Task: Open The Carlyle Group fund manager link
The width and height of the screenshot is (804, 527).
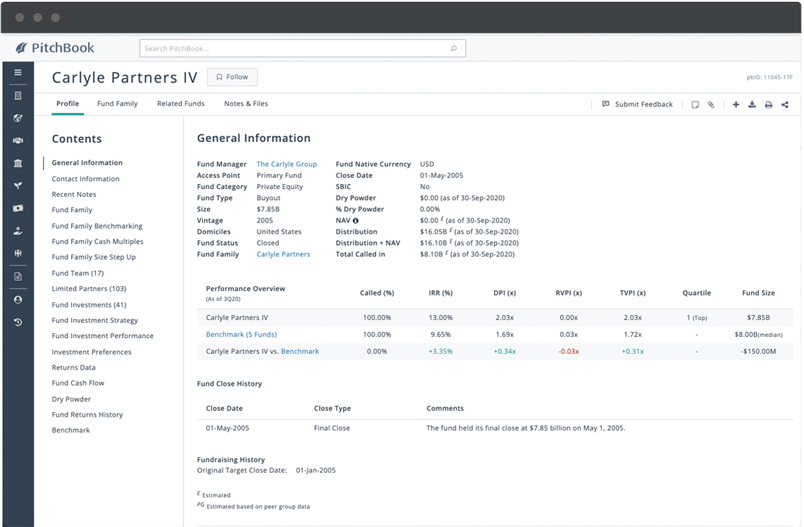Action: pos(287,164)
